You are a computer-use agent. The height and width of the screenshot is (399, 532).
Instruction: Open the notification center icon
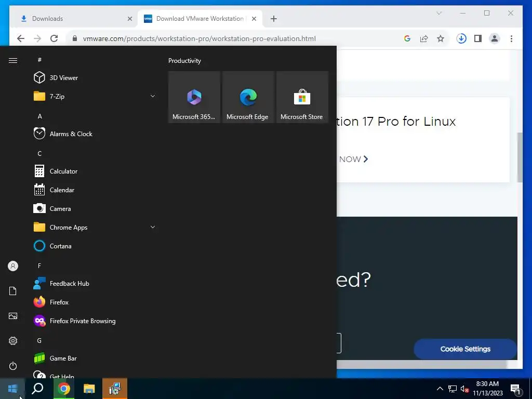pyautogui.click(x=516, y=389)
